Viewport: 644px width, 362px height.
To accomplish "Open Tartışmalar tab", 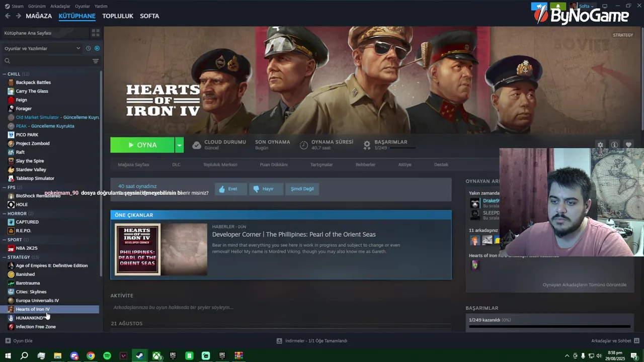I will [x=321, y=164].
